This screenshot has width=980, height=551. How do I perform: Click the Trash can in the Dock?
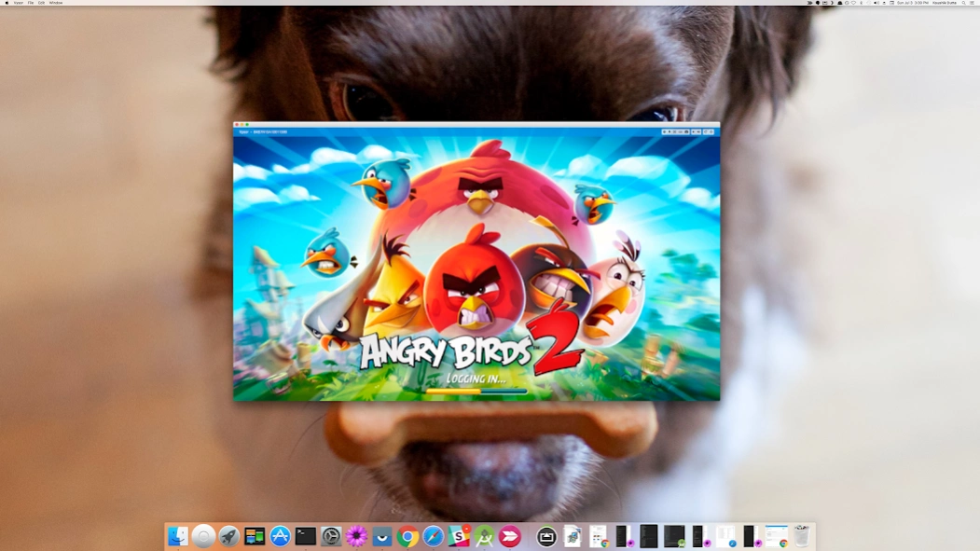click(x=801, y=536)
